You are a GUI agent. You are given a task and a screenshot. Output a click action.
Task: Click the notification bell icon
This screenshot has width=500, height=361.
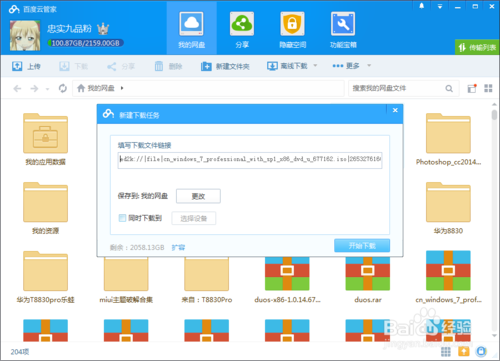tap(421, 6)
